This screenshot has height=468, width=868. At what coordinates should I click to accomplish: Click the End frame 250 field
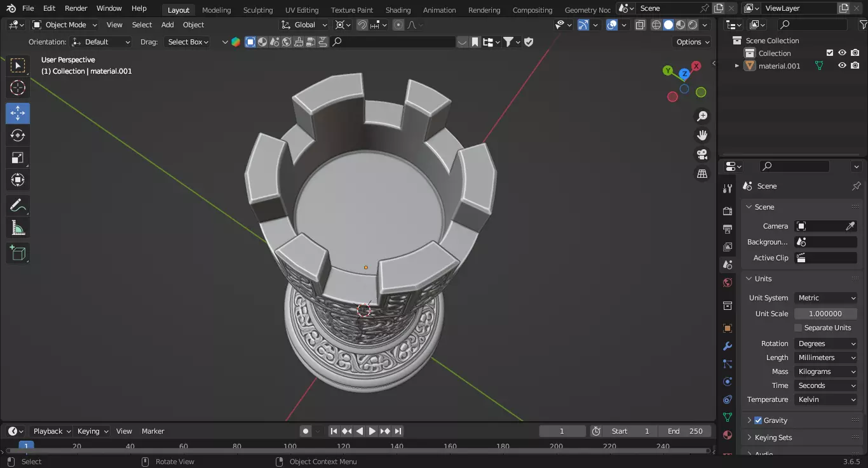685,431
